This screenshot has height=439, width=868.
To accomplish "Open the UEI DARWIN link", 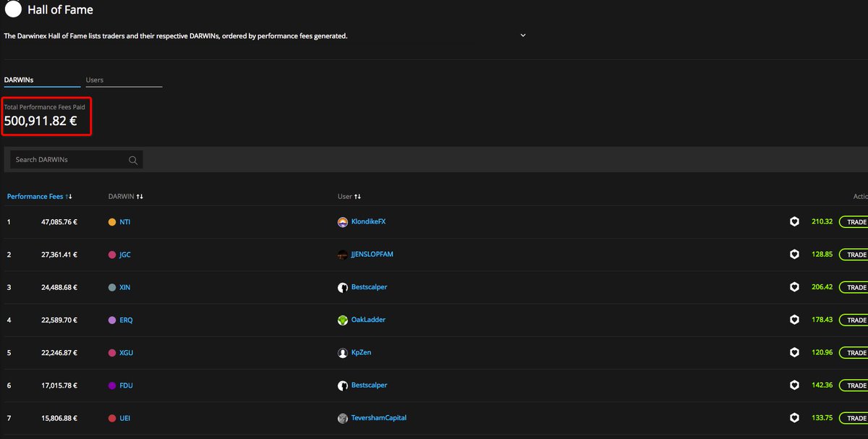I will coord(124,418).
